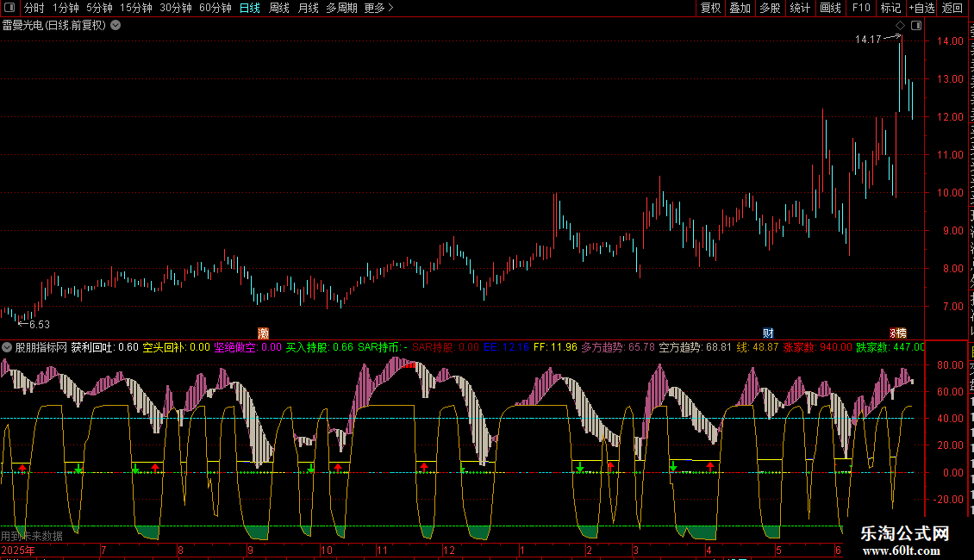Image resolution: width=974 pixels, height=560 pixels.
Task: Click the EE: 12.16 indicator value
Action: (x=506, y=348)
